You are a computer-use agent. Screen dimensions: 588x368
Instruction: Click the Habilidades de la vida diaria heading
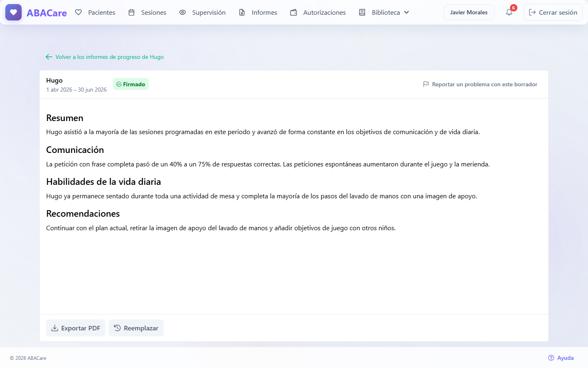point(103,182)
